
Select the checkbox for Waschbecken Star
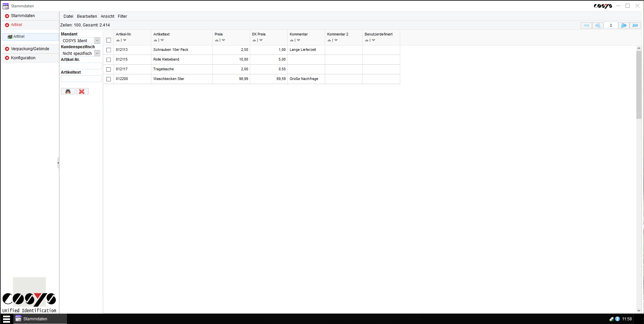pos(109,79)
